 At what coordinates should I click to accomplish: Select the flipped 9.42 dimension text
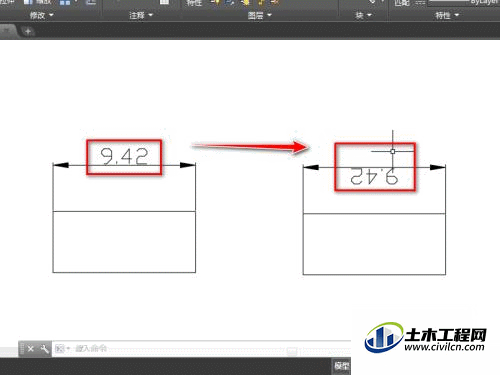tap(374, 176)
